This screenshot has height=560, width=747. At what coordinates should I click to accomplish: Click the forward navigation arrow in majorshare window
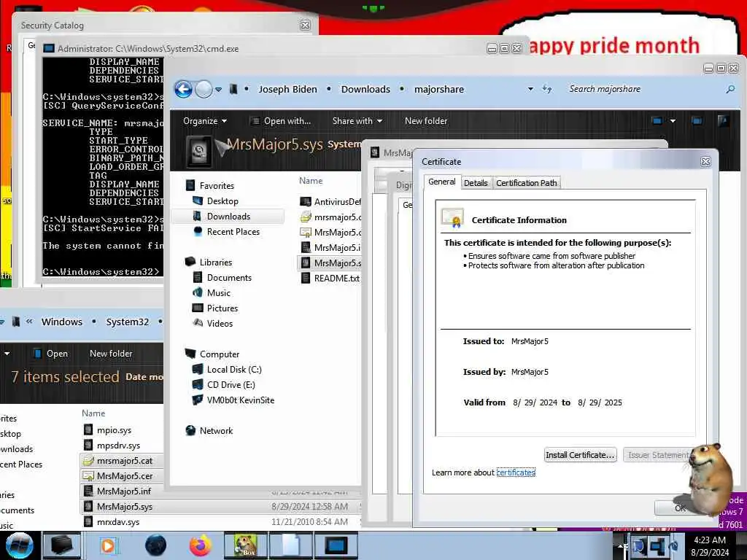click(204, 89)
